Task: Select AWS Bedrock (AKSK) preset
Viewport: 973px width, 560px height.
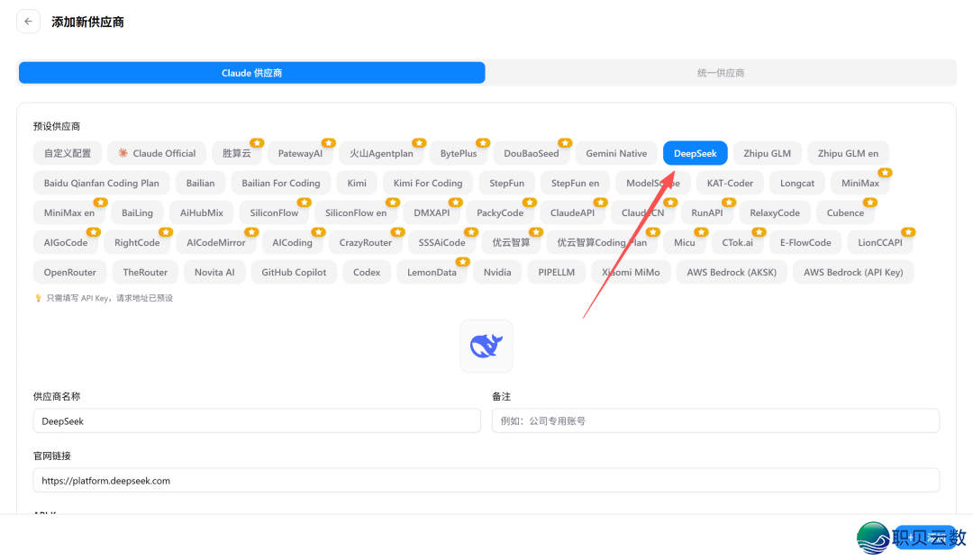Action: (x=732, y=272)
